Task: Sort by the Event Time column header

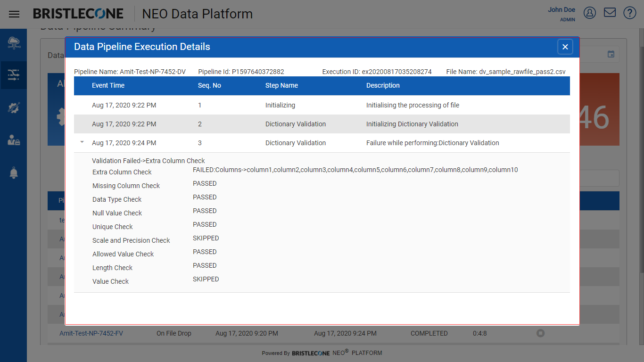Action: [x=108, y=85]
